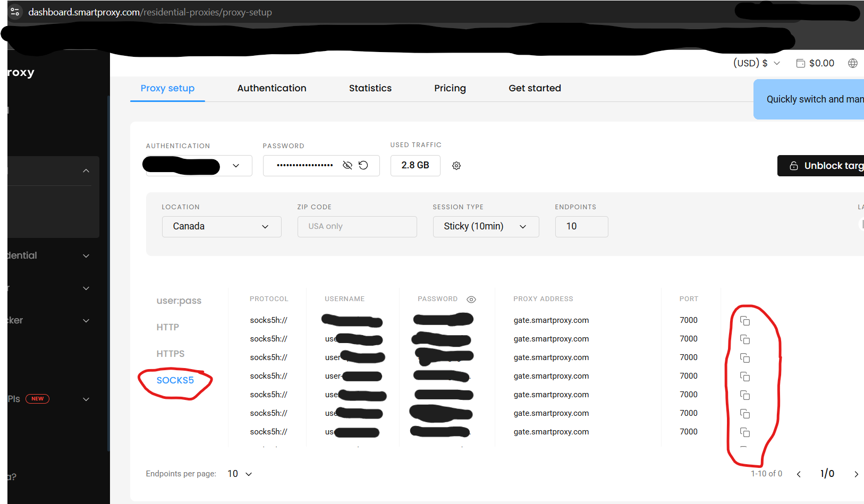Click the wallet balance $0.00 icon
The height and width of the screenshot is (504, 864).
pos(800,63)
